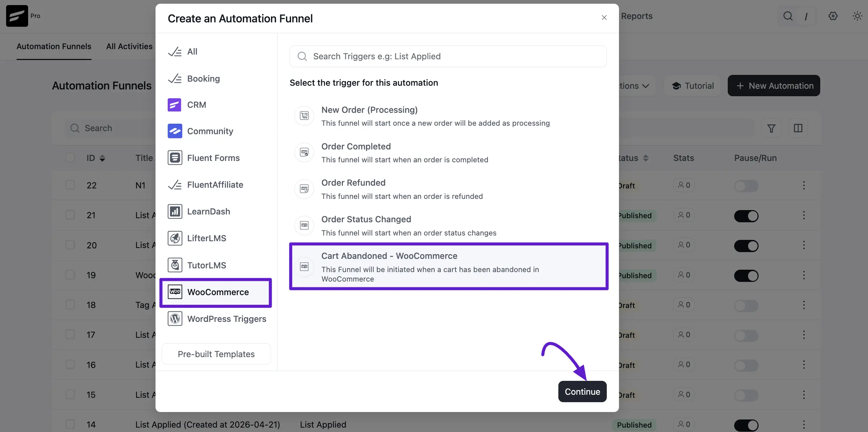
Task: Tick the checkbox for row 22
Action: [70, 185]
